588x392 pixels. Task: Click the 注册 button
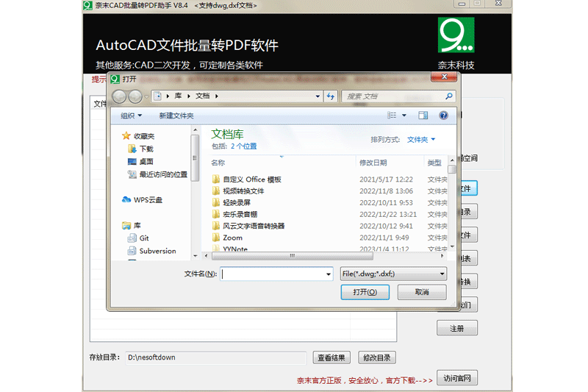[x=456, y=328]
